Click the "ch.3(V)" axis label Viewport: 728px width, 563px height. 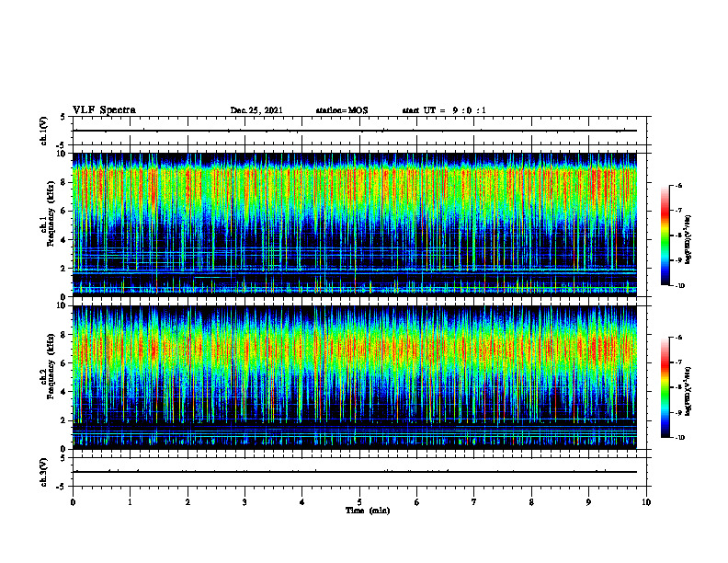pyautogui.click(x=43, y=472)
